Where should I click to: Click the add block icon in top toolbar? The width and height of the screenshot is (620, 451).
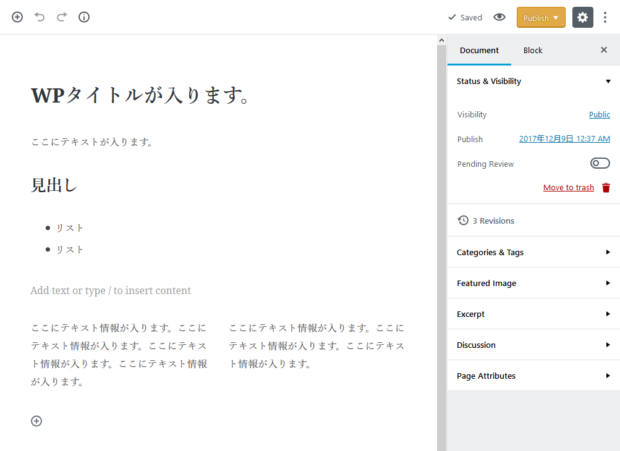[17, 17]
